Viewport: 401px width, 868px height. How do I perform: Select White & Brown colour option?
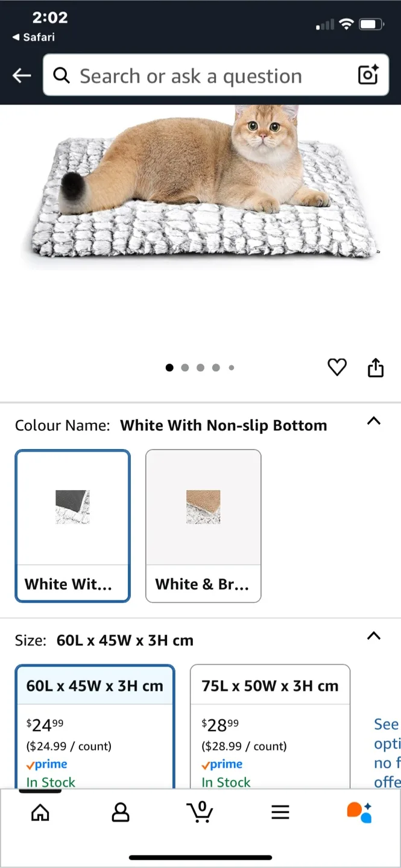203,526
